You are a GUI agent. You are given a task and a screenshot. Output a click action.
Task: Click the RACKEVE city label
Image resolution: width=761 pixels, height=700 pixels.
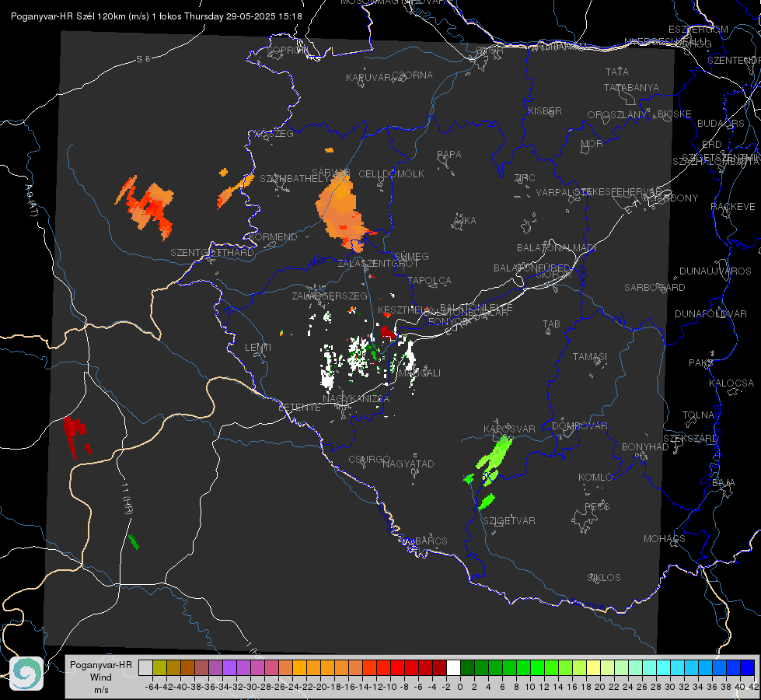pyautogui.click(x=733, y=207)
